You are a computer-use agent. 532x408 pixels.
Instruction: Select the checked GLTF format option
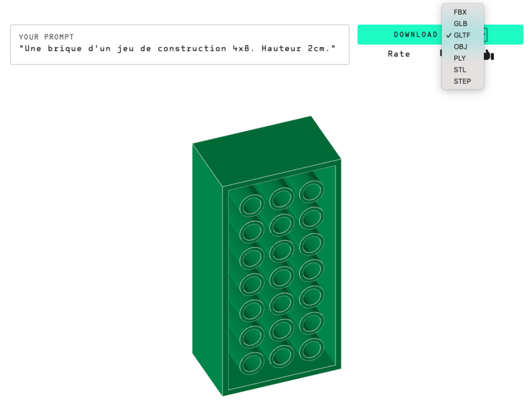click(462, 35)
